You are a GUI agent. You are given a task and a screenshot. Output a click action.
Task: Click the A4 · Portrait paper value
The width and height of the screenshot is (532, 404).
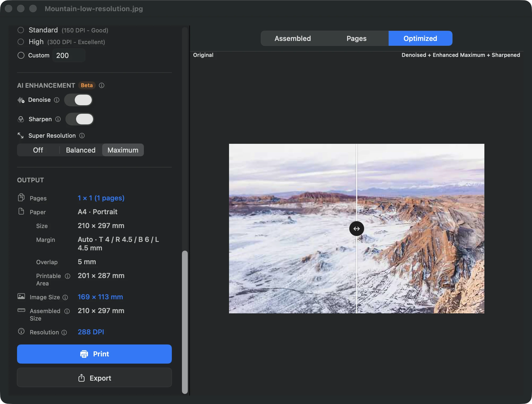(98, 212)
